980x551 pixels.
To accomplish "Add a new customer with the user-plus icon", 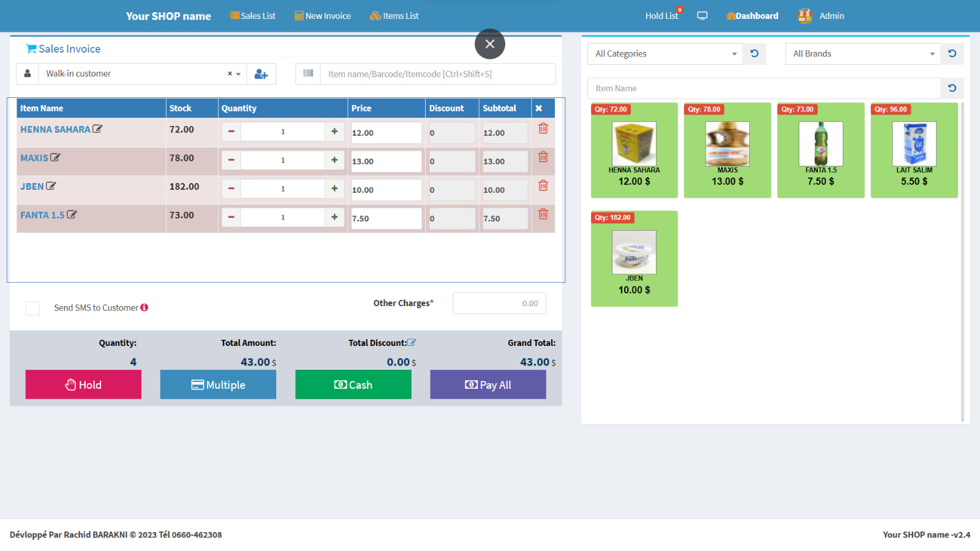I will [261, 74].
